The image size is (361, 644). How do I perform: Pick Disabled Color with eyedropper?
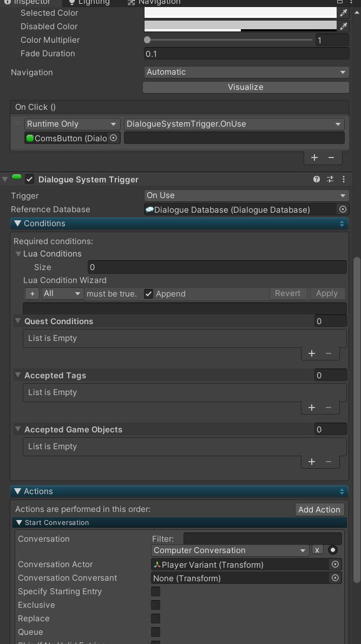coord(343,27)
